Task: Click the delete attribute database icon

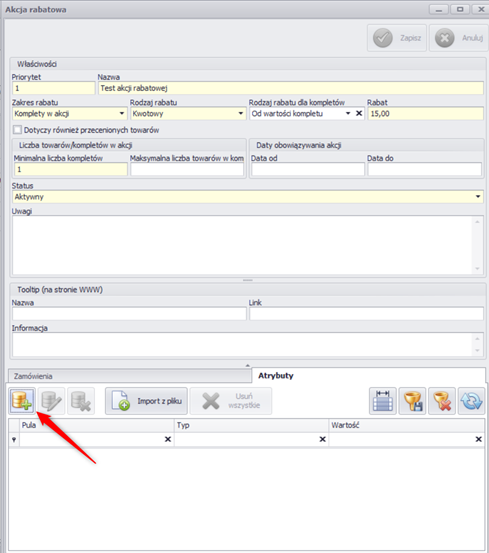Action: click(x=81, y=401)
